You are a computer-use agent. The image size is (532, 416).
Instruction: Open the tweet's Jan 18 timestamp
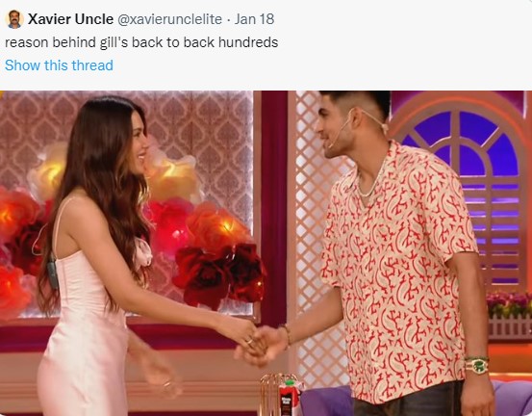pos(254,19)
